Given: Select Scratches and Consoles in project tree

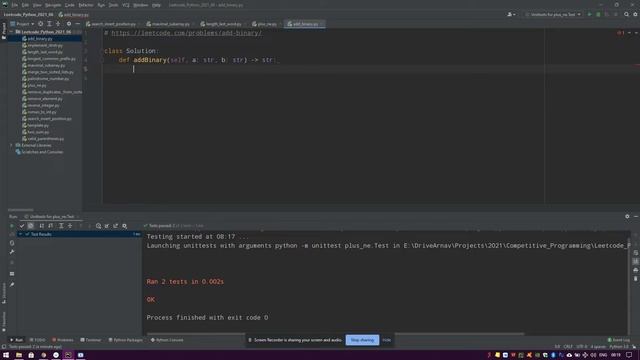Looking at the screenshot, I should pyautogui.click(x=42, y=152).
